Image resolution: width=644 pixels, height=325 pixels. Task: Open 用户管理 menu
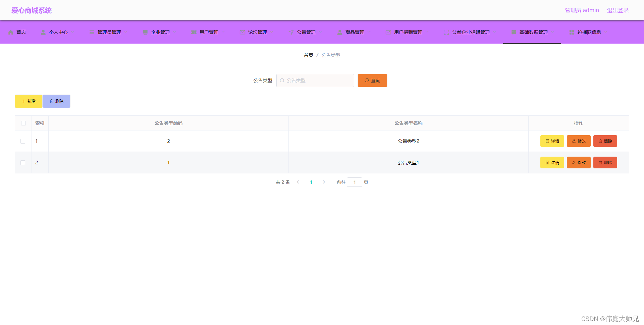point(208,32)
